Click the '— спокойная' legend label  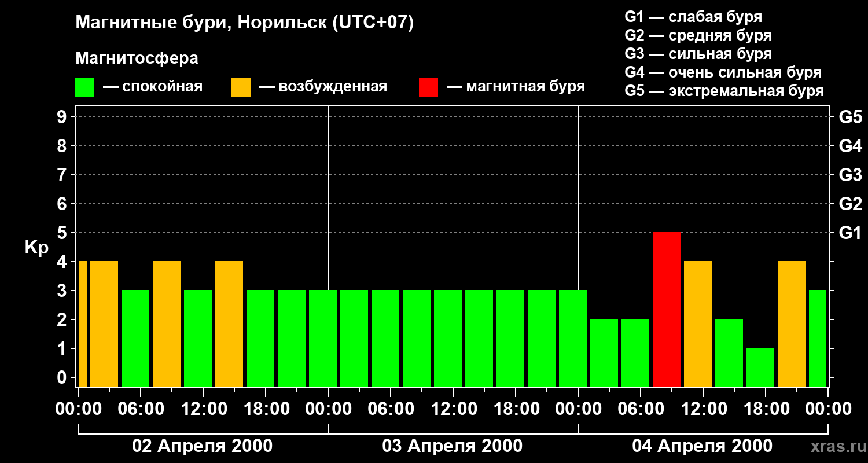153,87
